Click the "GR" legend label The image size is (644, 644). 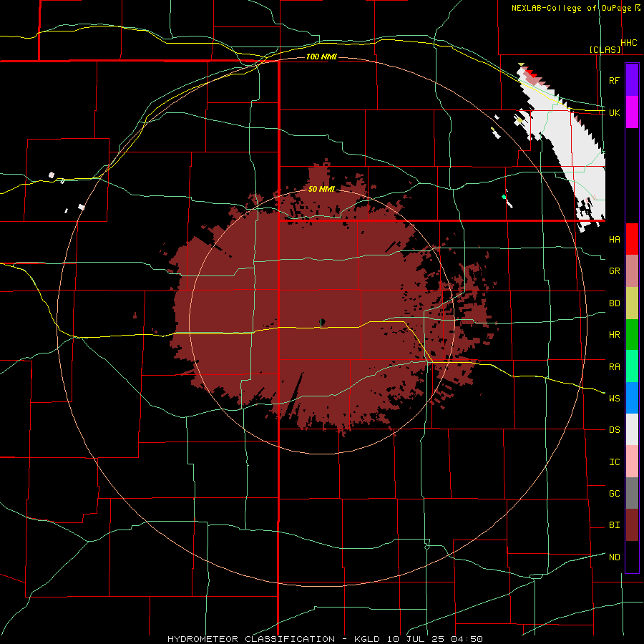click(614, 271)
